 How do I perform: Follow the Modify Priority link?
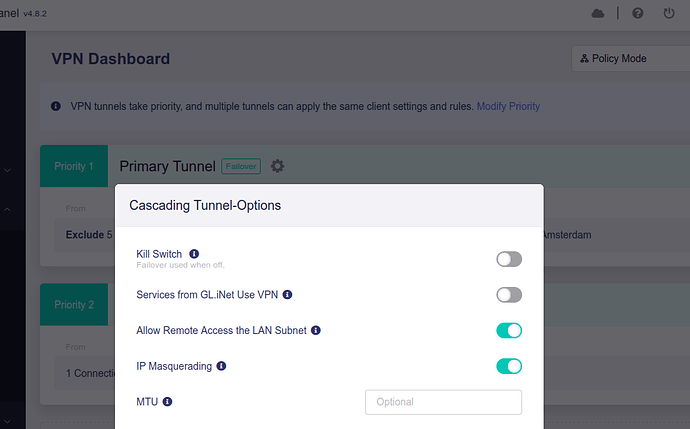point(508,106)
